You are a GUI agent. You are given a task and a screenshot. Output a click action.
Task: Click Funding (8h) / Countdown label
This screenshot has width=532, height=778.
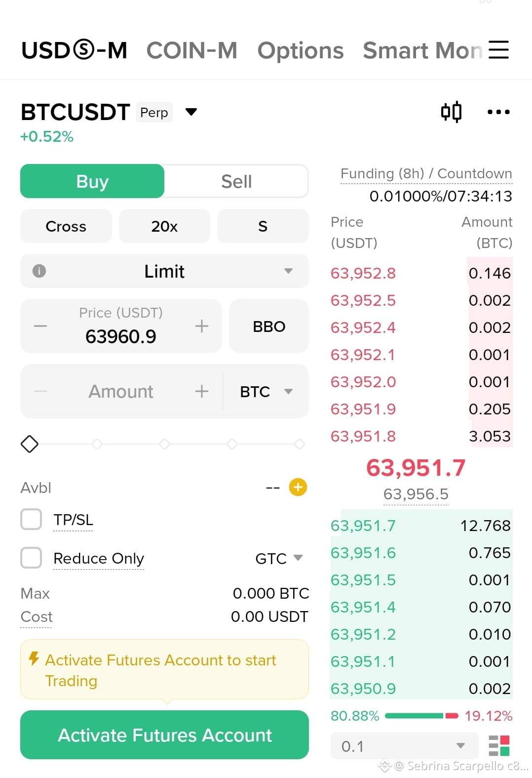(426, 174)
